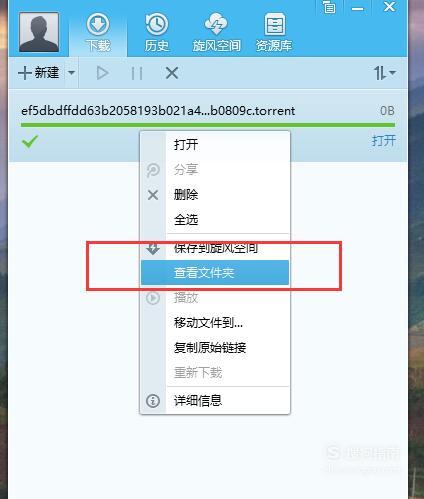The width and height of the screenshot is (424, 499).
Task: Open the window menu icon in title bar
Action: [329, 7]
